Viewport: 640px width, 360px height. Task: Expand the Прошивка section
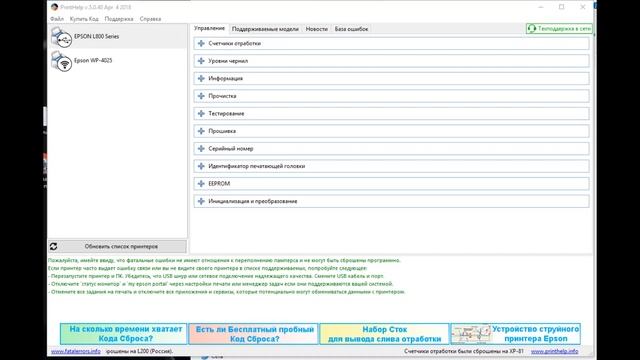tap(391, 131)
